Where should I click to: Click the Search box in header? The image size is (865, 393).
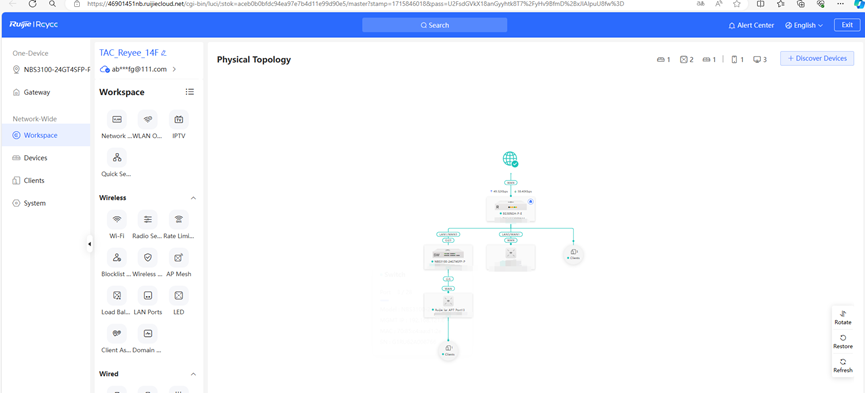[x=435, y=25]
